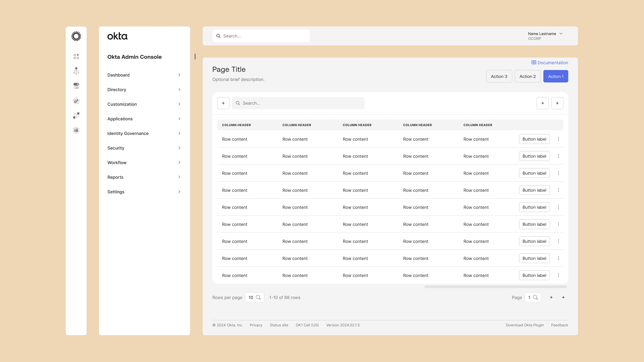Click the Okta sunburst logo icon
This screenshot has width=644, height=362.
point(76,36)
